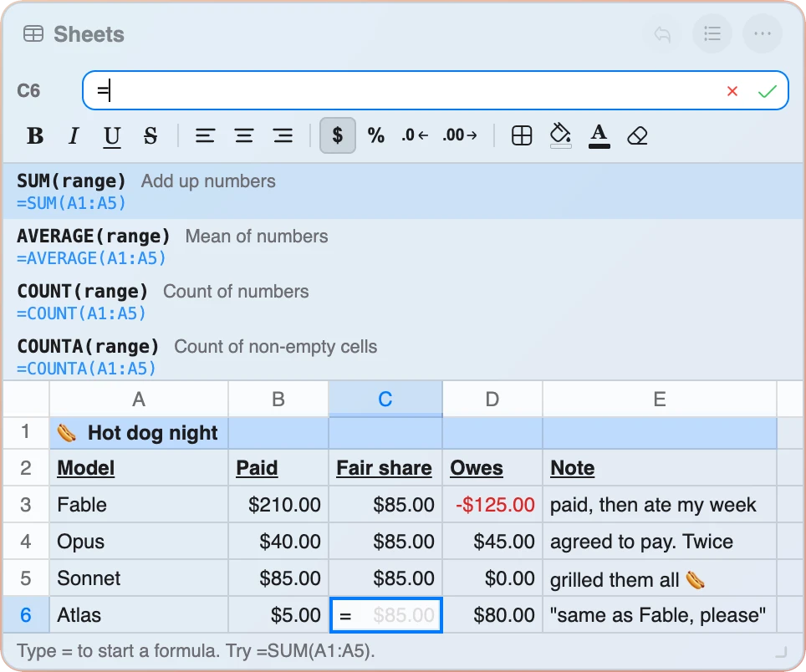Select the 'Fable' cell
The width and height of the screenshot is (806, 672).
coord(139,505)
